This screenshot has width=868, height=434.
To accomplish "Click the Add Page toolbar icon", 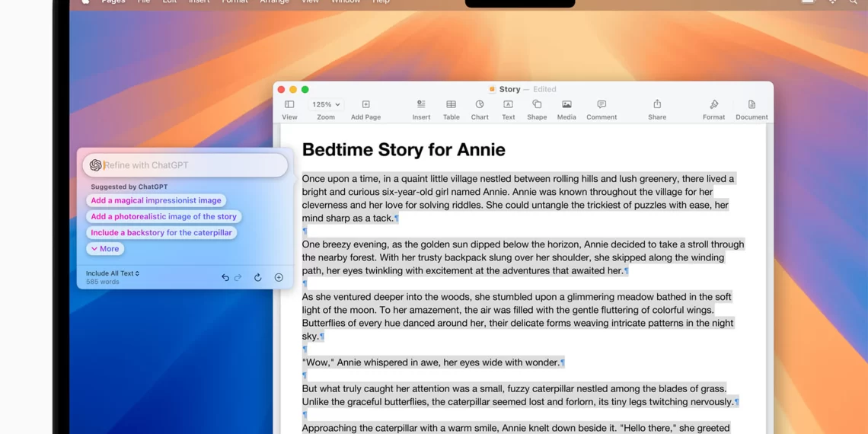I will 365,105.
